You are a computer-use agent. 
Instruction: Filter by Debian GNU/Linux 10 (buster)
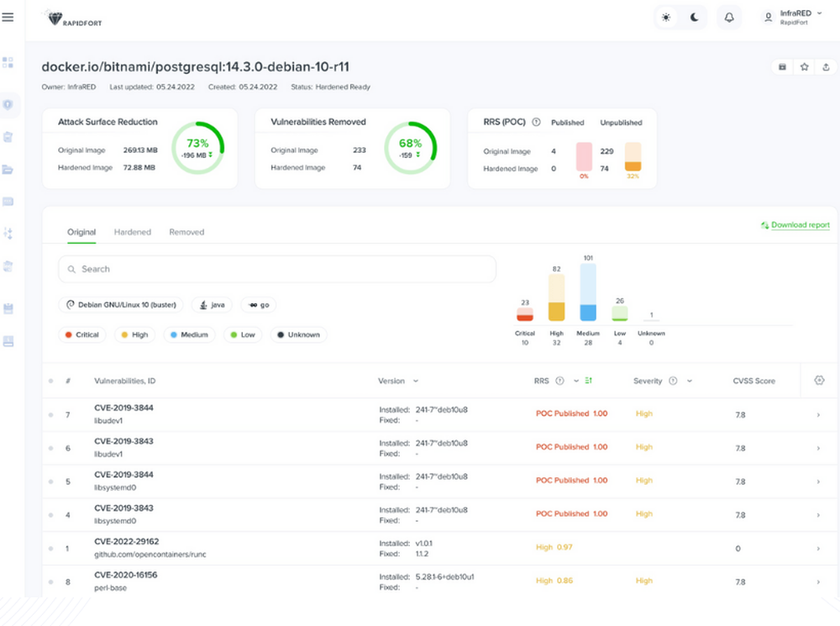click(121, 305)
